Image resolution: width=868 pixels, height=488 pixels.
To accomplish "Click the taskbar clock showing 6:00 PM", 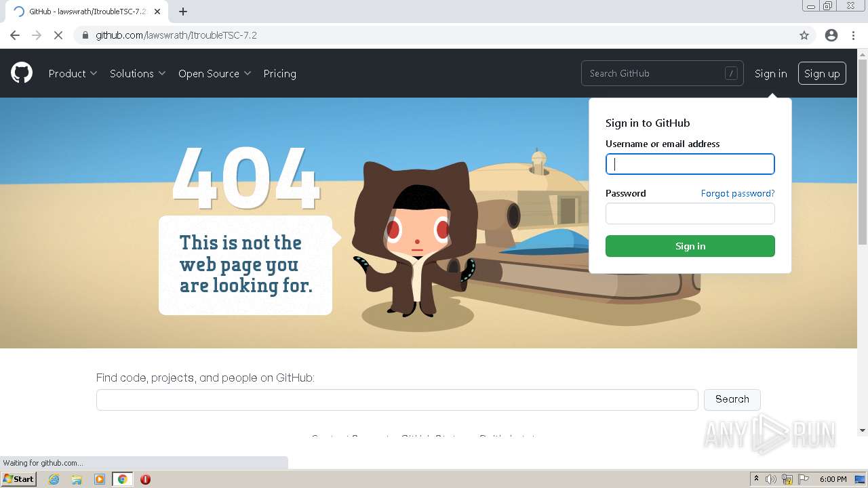I will 833,479.
